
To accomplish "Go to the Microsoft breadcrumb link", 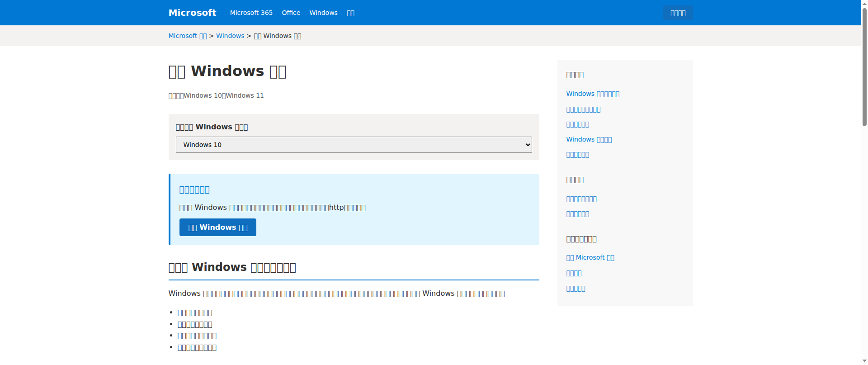I will 188,36.
